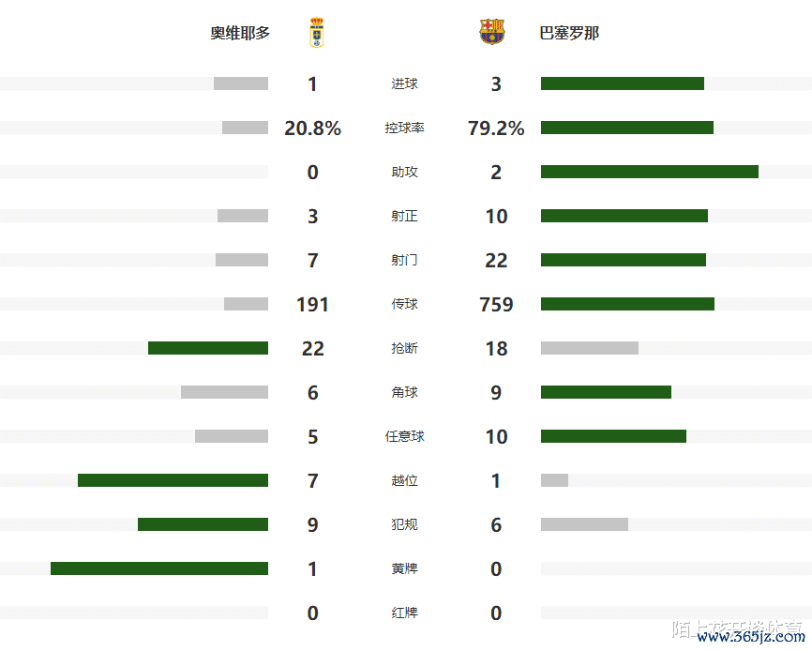Click Barcelona's green 进球 bar

(x=622, y=83)
